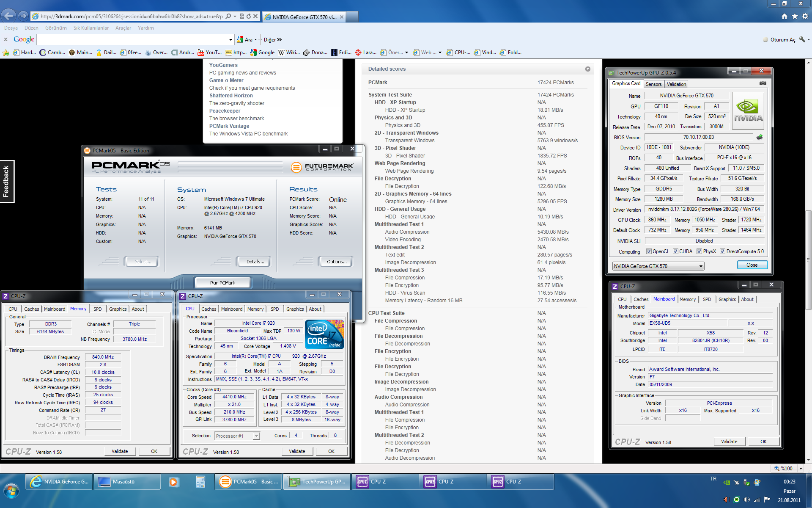Screen dimensions: 812x508
Task: Open the Windows Media Player taskbar icon
Action: [173, 482]
